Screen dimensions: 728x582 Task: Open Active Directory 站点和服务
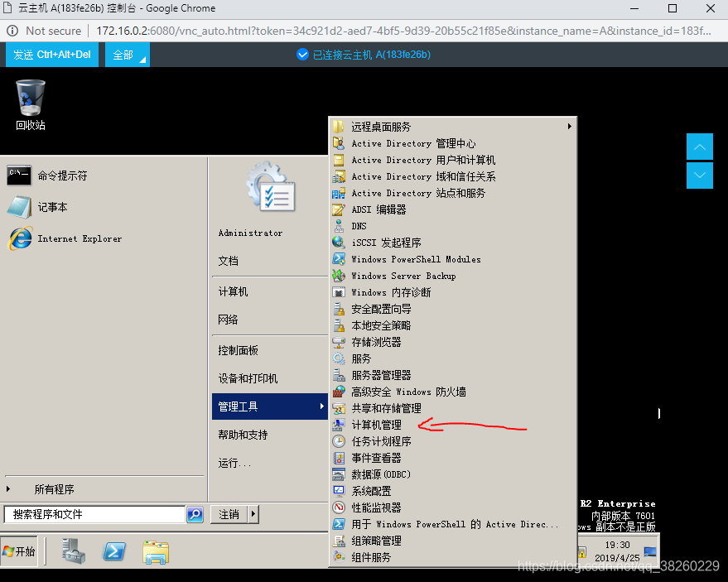(x=453, y=193)
